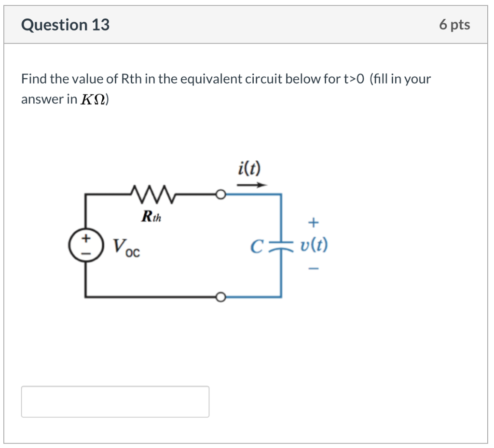This screenshot has width=494, height=448.
Task: Select the Voc label text
Action: pos(124,248)
